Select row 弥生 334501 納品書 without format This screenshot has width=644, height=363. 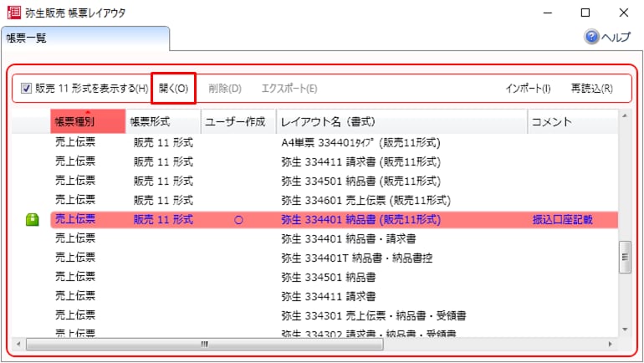tap(335, 277)
